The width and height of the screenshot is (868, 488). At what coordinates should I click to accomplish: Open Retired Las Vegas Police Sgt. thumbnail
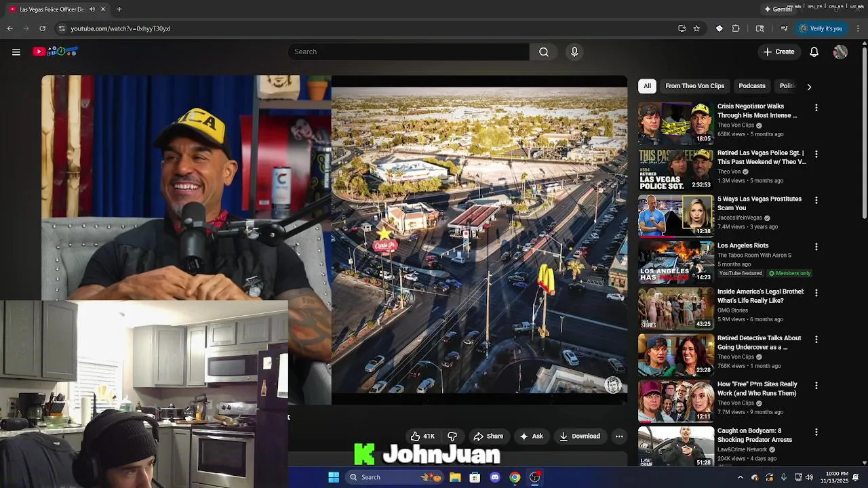click(676, 169)
